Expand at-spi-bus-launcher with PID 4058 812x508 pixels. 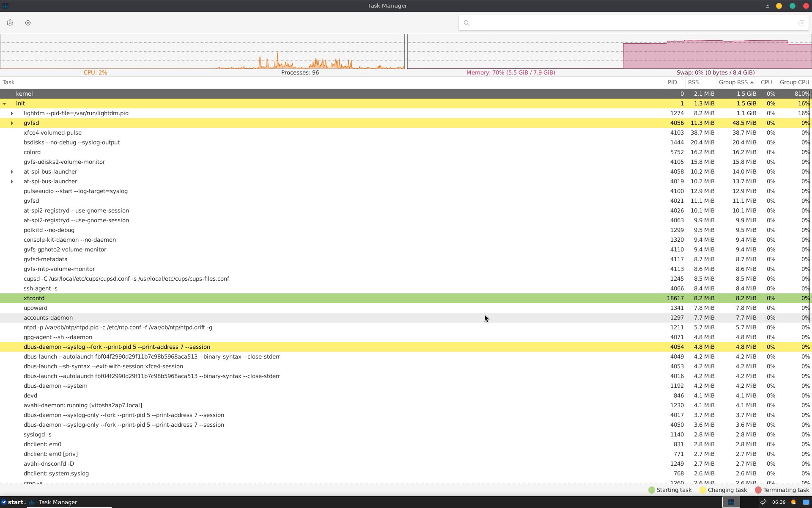[12, 172]
